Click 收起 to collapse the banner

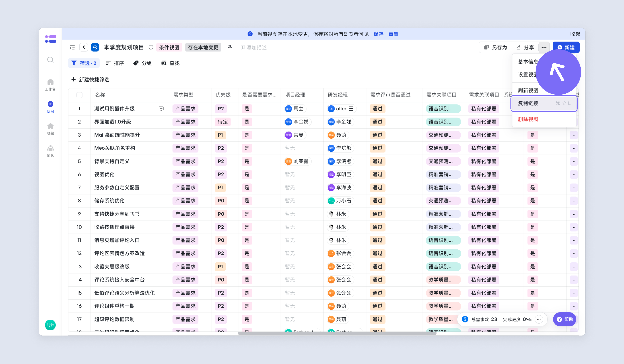click(x=575, y=34)
